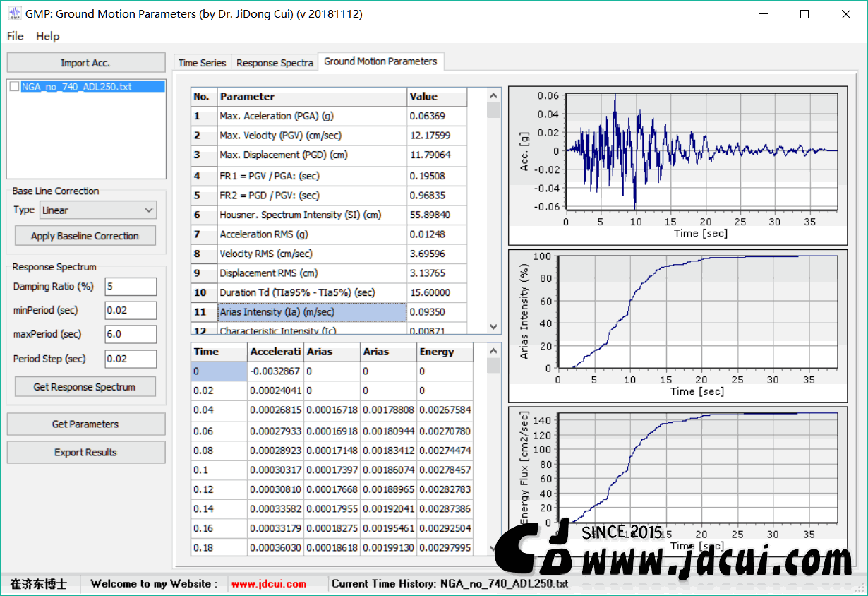Image resolution: width=868 pixels, height=596 pixels.
Task: Select the Time cell with value 0.02
Action: (219, 391)
